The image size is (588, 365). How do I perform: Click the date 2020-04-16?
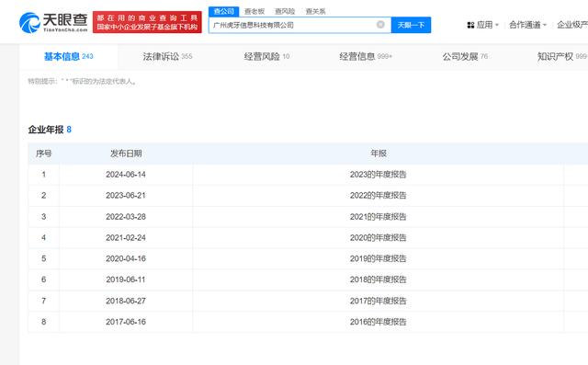[126, 259]
